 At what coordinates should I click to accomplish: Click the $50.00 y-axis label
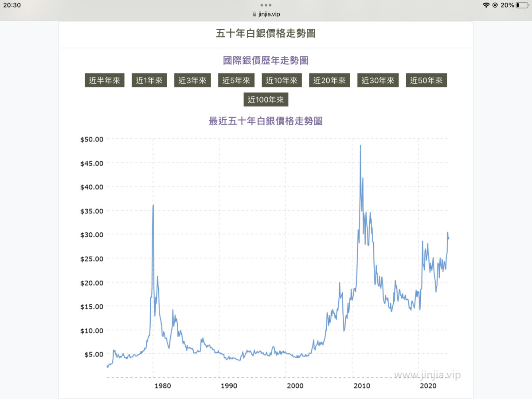click(92, 139)
